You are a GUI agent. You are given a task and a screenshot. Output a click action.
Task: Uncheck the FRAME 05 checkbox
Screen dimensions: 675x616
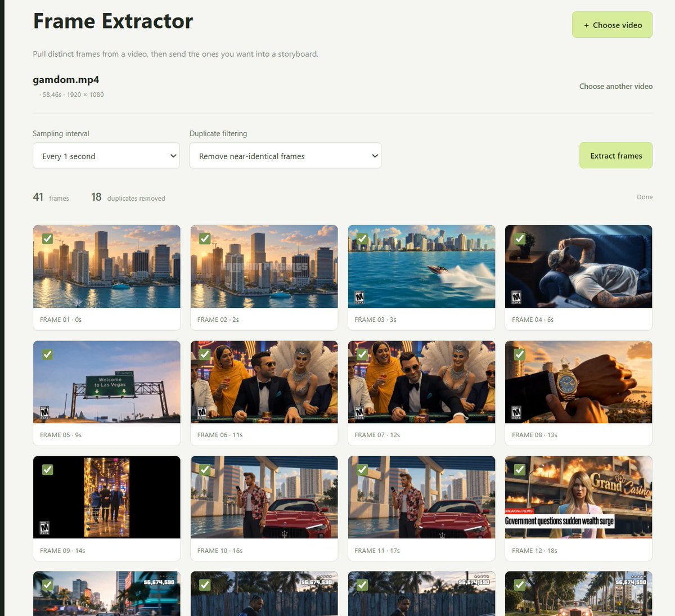click(48, 354)
